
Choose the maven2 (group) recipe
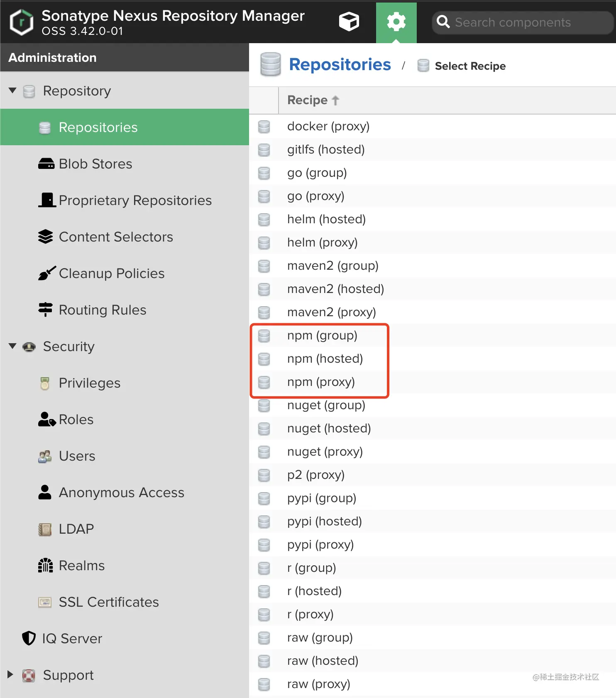(333, 266)
